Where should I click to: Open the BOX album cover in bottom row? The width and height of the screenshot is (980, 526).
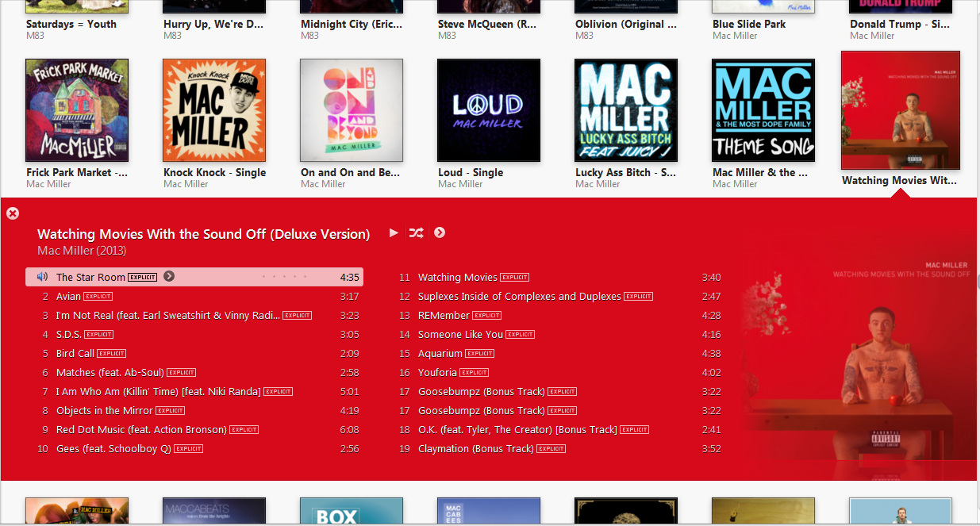point(352,512)
